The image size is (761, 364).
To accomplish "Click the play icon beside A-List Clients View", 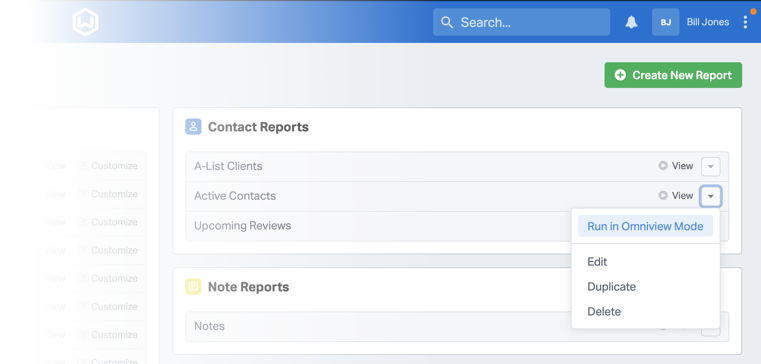I will 663,166.
